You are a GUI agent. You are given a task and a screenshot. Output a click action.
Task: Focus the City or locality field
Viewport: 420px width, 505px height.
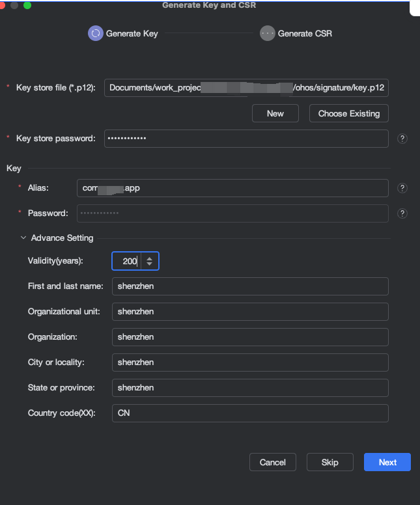click(x=250, y=362)
